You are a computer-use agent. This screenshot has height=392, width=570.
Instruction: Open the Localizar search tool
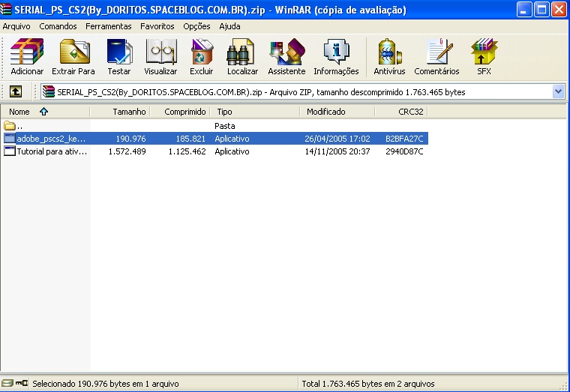pos(242,57)
